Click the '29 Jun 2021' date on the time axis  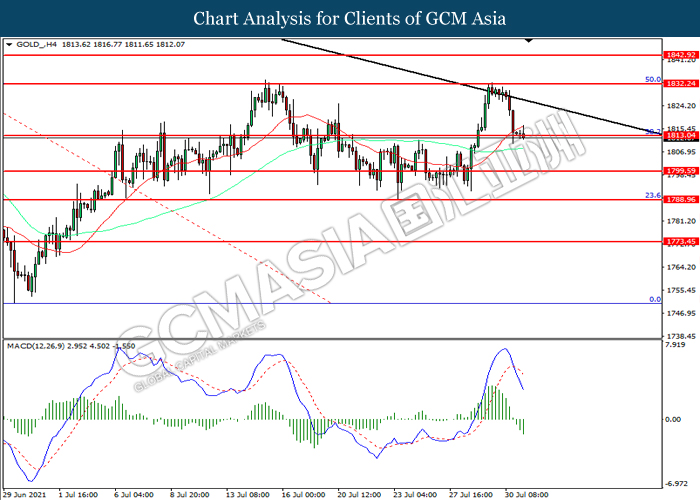(24, 493)
